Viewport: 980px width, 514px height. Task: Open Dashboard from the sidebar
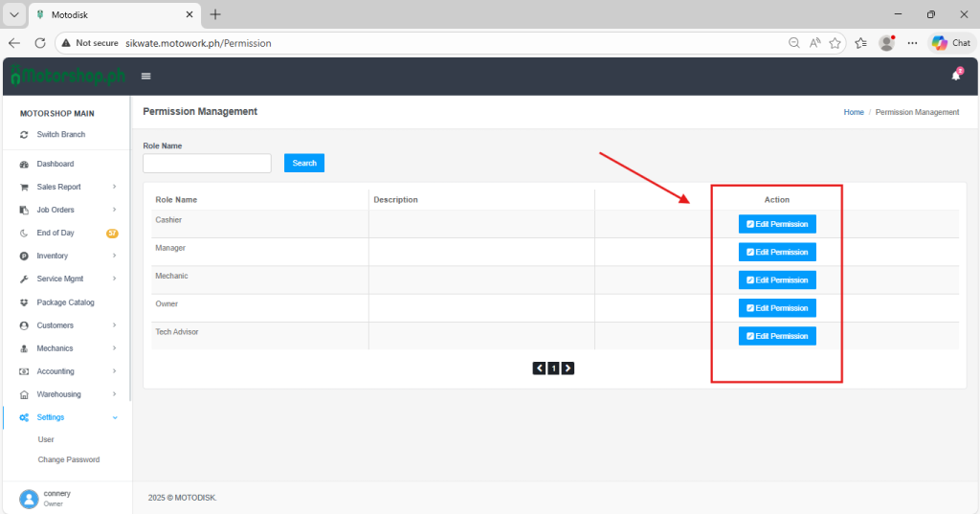55,164
